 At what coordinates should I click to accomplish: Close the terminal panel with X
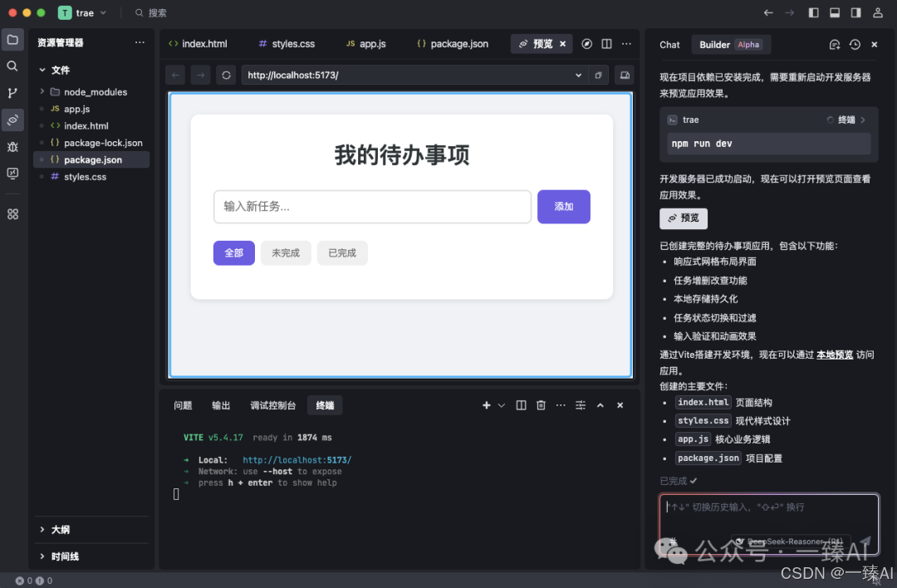[620, 405]
